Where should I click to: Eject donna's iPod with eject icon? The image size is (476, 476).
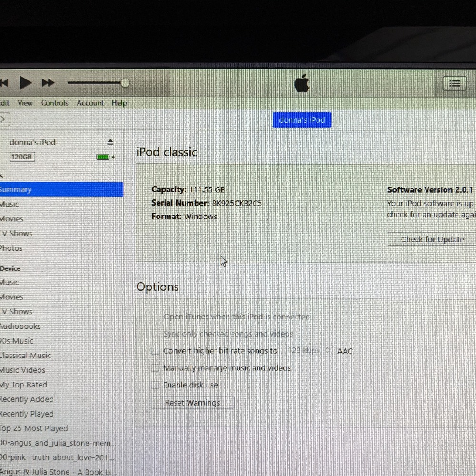pos(110,142)
